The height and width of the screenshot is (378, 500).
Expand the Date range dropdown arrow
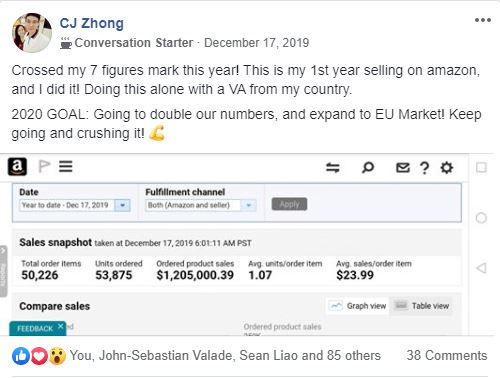coord(122,205)
